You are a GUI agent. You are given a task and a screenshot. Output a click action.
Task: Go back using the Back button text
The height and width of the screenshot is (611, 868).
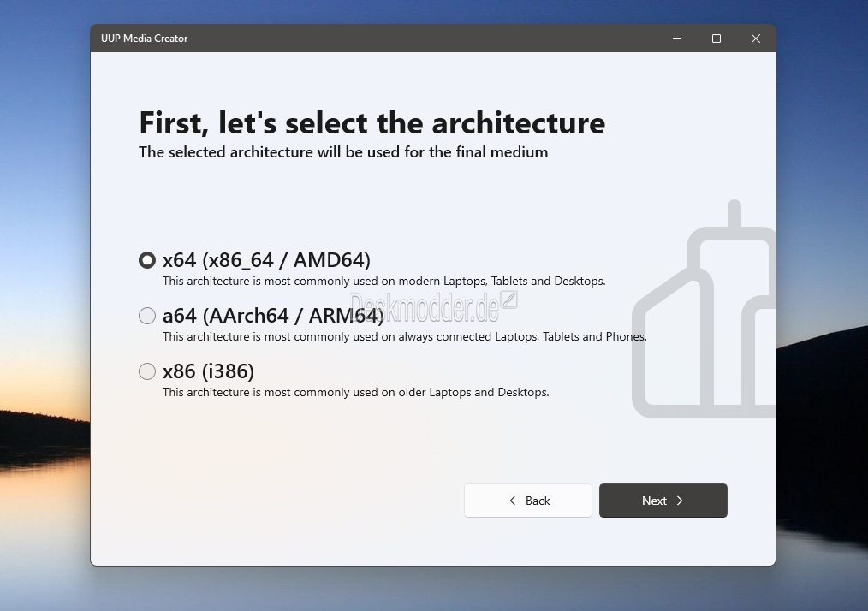(538, 501)
